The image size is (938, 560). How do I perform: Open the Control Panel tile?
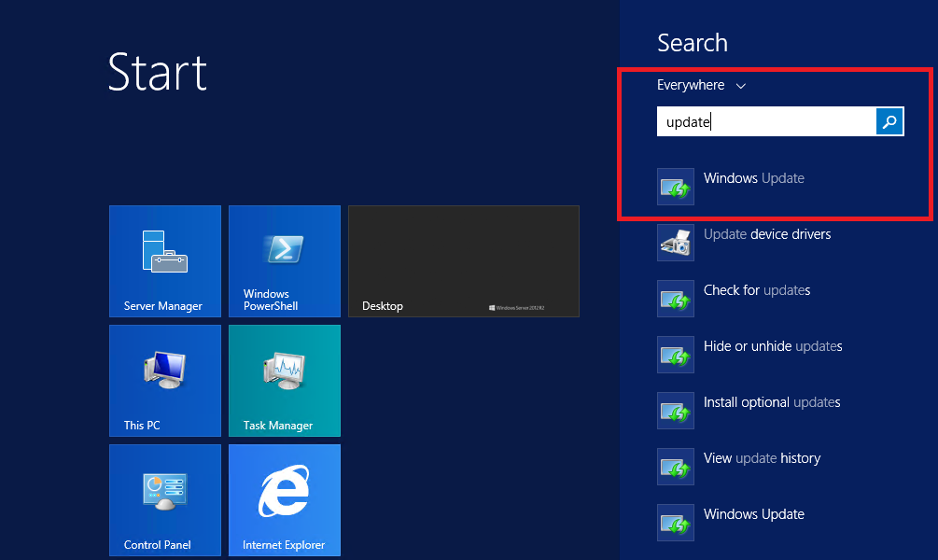165,500
